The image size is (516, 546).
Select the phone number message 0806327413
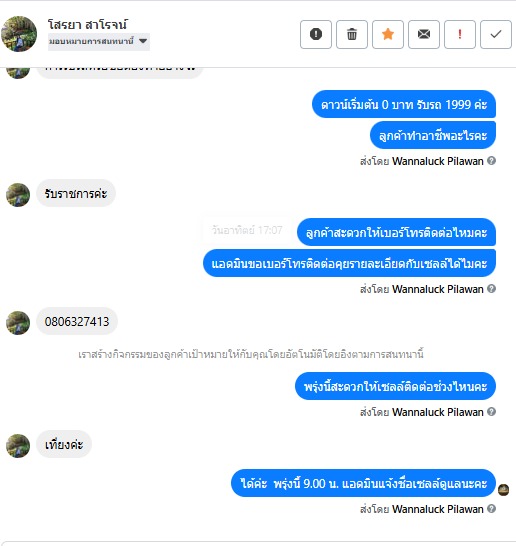point(77,321)
